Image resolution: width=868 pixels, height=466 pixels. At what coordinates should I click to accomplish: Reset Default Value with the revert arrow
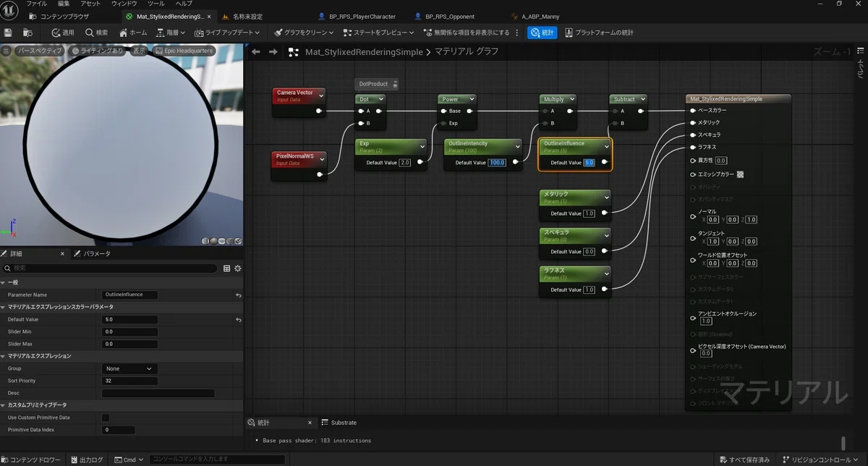(x=238, y=319)
